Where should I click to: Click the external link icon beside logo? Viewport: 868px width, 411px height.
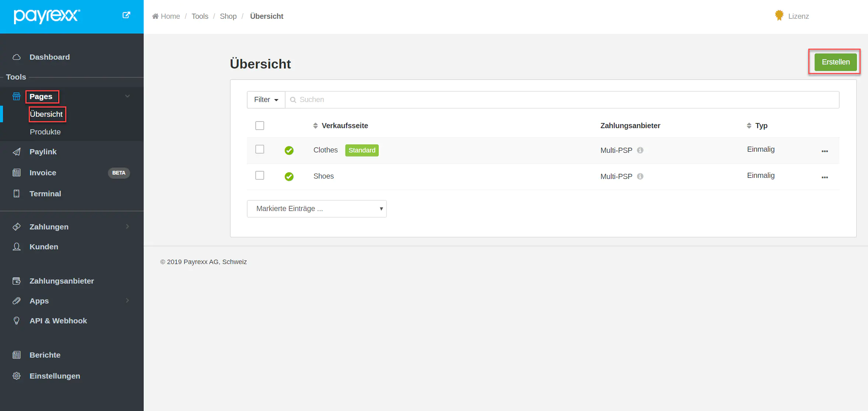tap(126, 15)
